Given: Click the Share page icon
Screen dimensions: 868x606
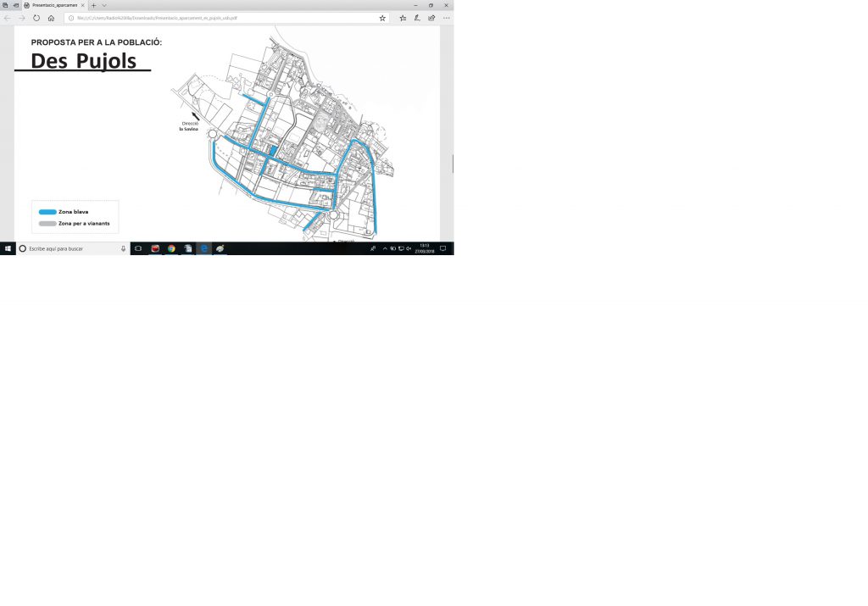Looking at the screenshot, I should pyautogui.click(x=431, y=19).
